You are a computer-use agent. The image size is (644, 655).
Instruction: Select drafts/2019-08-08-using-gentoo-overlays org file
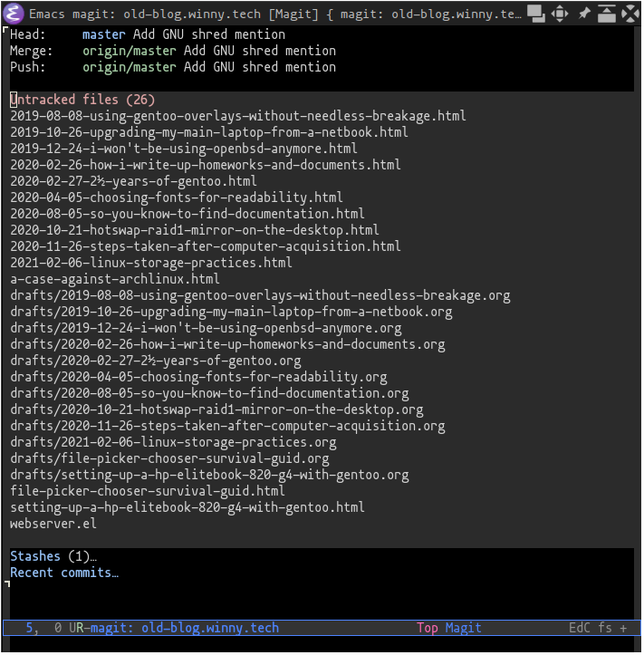260,295
